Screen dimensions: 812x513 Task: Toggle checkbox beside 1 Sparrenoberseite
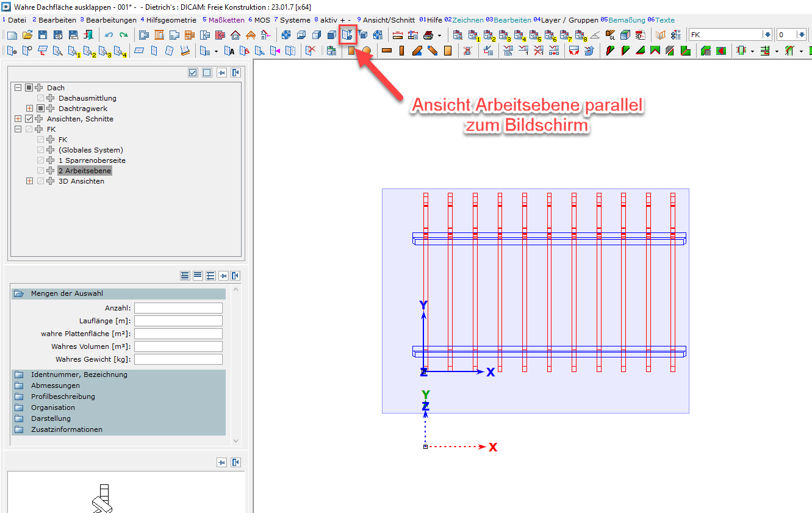(40, 160)
